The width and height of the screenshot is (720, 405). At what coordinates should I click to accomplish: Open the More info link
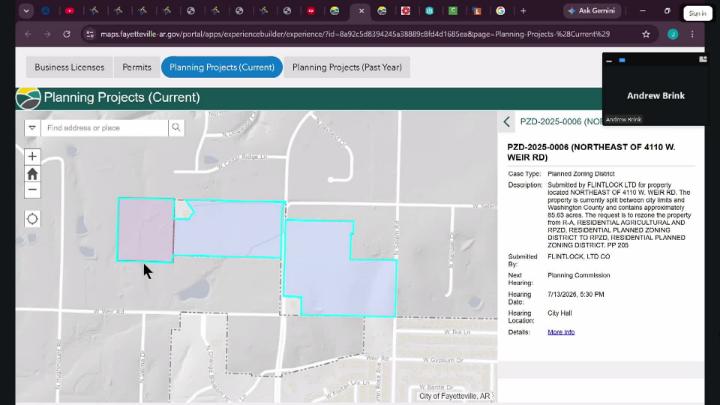(x=561, y=332)
